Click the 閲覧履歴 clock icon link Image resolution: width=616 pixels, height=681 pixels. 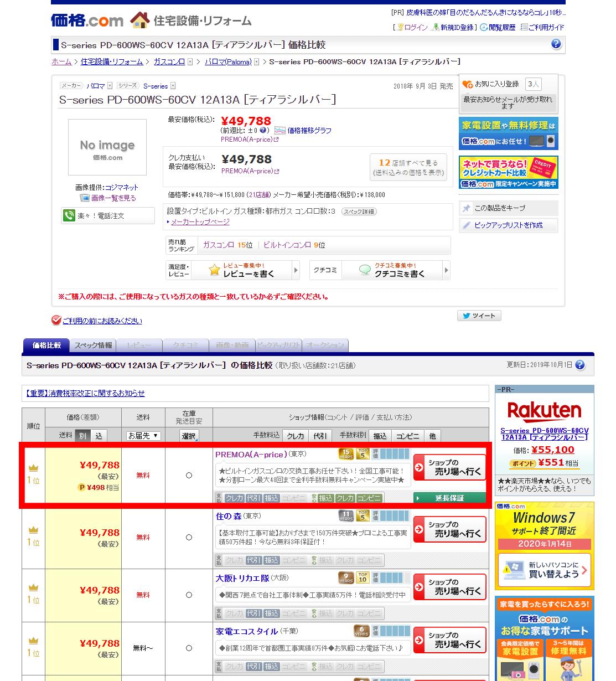click(484, 27)
